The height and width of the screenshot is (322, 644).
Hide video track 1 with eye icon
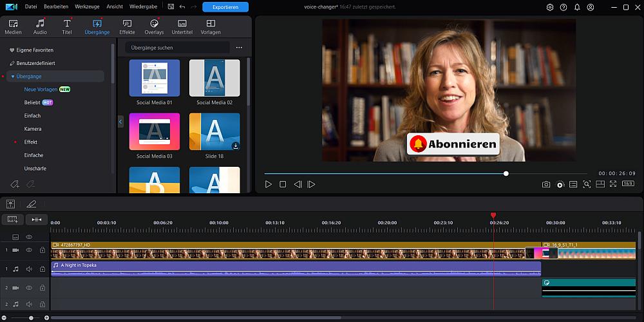point(29,250)
